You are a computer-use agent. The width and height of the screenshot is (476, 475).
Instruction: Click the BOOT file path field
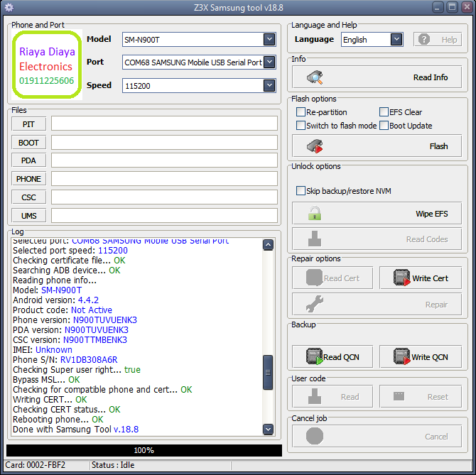point(164,142)
